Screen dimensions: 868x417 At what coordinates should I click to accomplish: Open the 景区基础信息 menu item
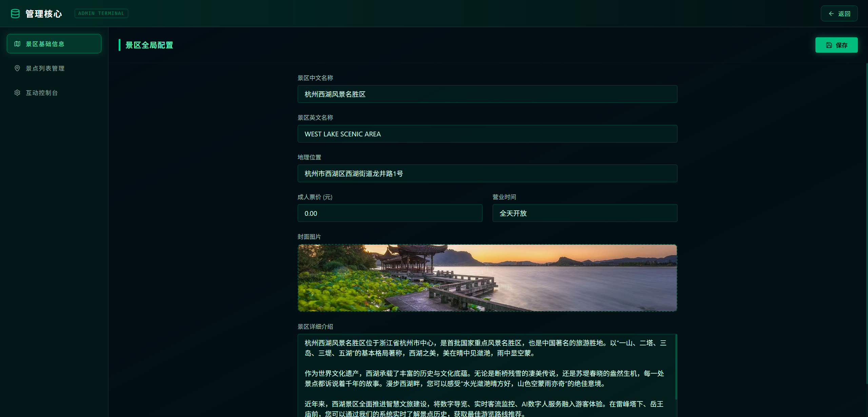(54, 44)
